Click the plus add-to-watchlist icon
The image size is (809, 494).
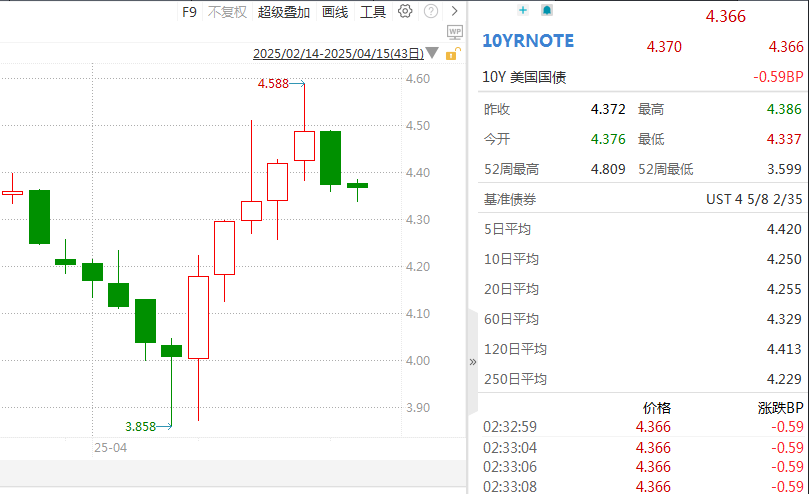(x=522, y=10)
